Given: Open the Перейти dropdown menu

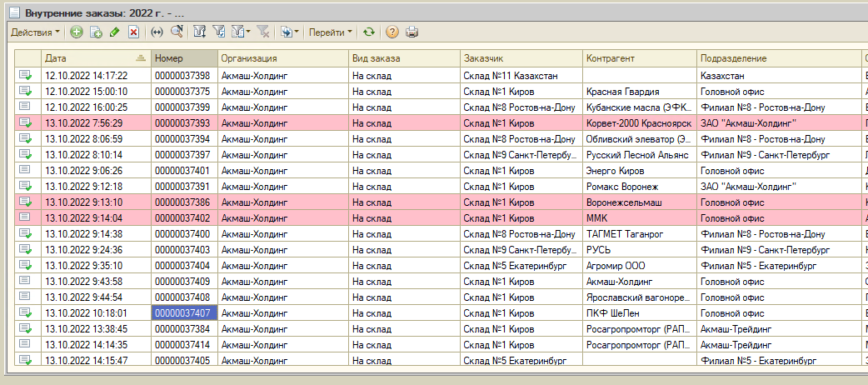Looking at the screenshot, I should pyautogui.click(x=331, y=32).
